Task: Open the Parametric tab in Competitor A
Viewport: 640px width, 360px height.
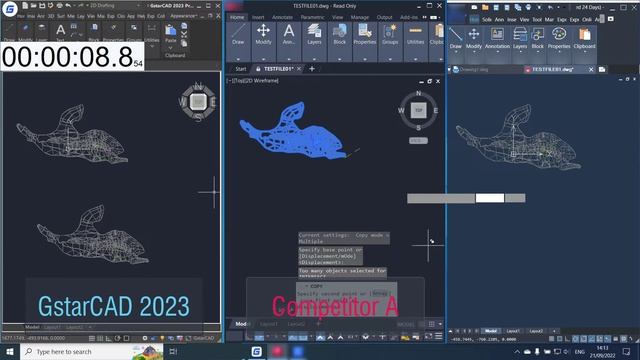Action: click(313, 17)
